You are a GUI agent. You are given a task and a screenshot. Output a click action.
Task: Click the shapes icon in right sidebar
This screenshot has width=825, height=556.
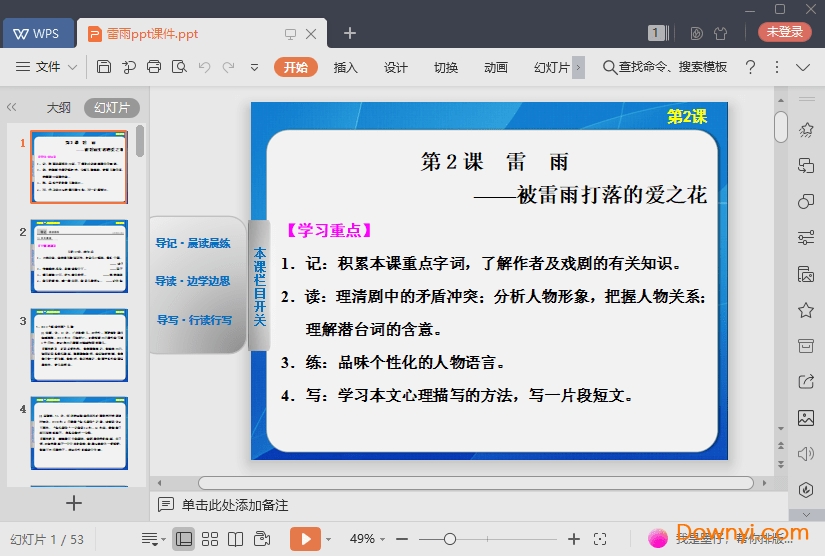click(x=806, y=201)
